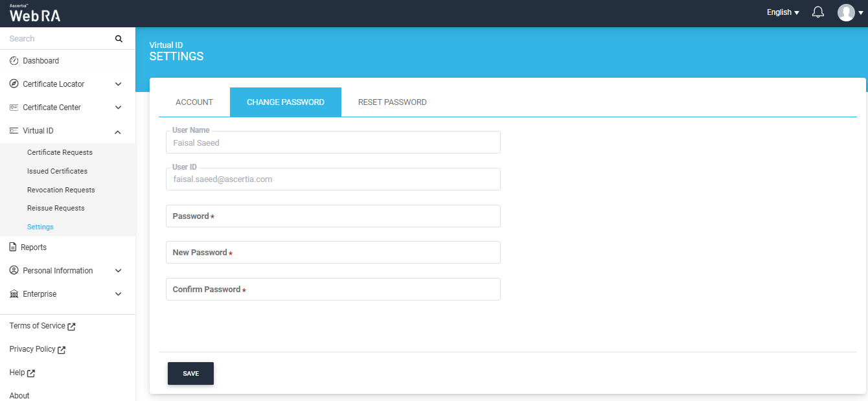Image resolution: width=868 pixels, height=401 pixels.
Task: Click Terms of Service external-link icon
Action: [x=72, y=327]
